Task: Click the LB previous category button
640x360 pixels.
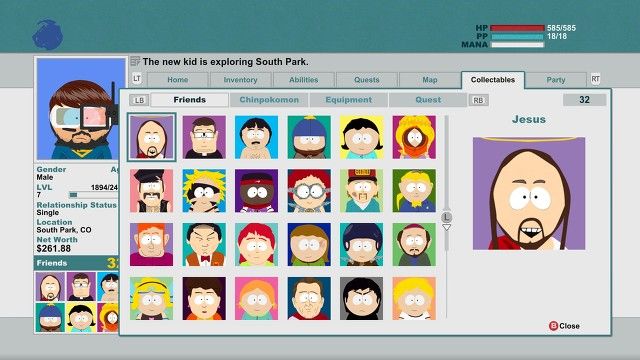Action: pos(139,100)
